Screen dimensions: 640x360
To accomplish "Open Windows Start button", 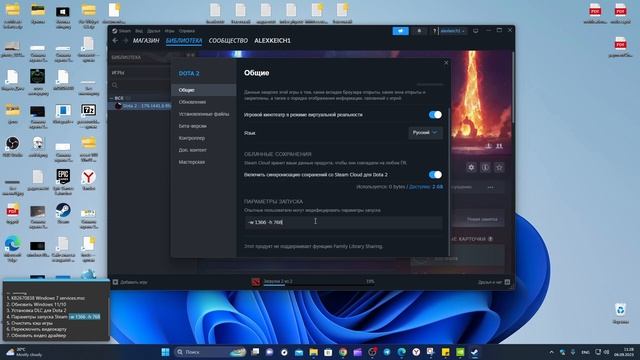I will click(x=165, y=352).
